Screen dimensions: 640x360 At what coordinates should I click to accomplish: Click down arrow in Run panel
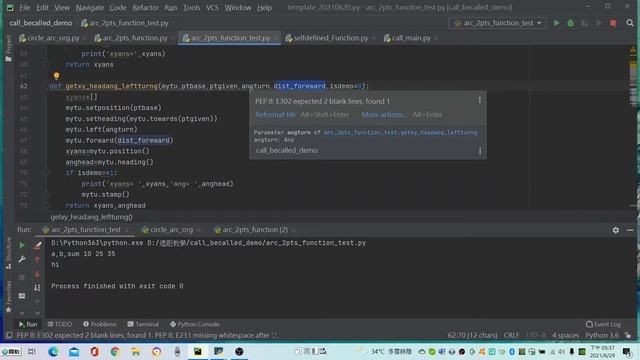point(37,274)
